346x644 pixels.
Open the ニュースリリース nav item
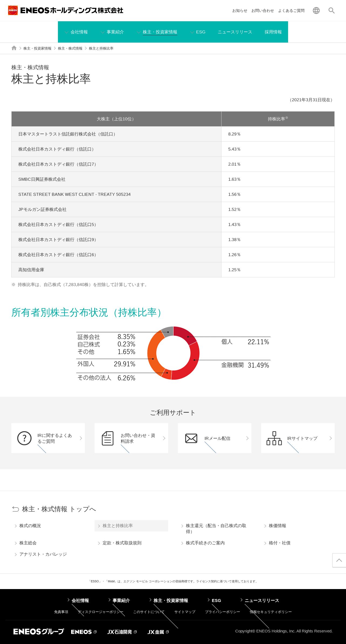pos(235,32)
